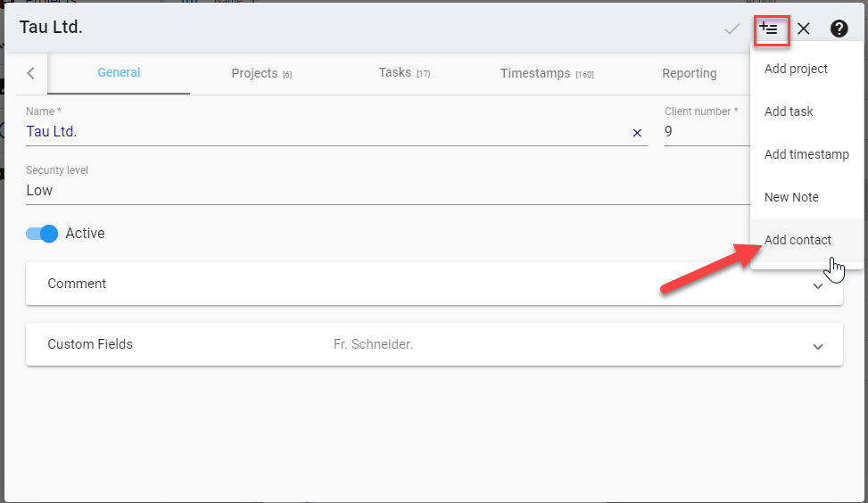This screenshot has height=503, width=868.
Task: Close the Tau Ltd. dialog
Action: pyautogui.click(x=804, y=29)
